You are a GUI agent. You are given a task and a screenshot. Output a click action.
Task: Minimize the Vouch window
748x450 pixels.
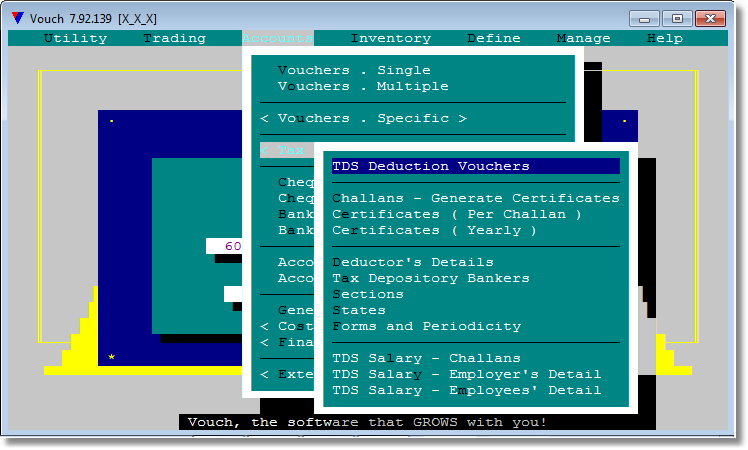(x=644, y=19)
